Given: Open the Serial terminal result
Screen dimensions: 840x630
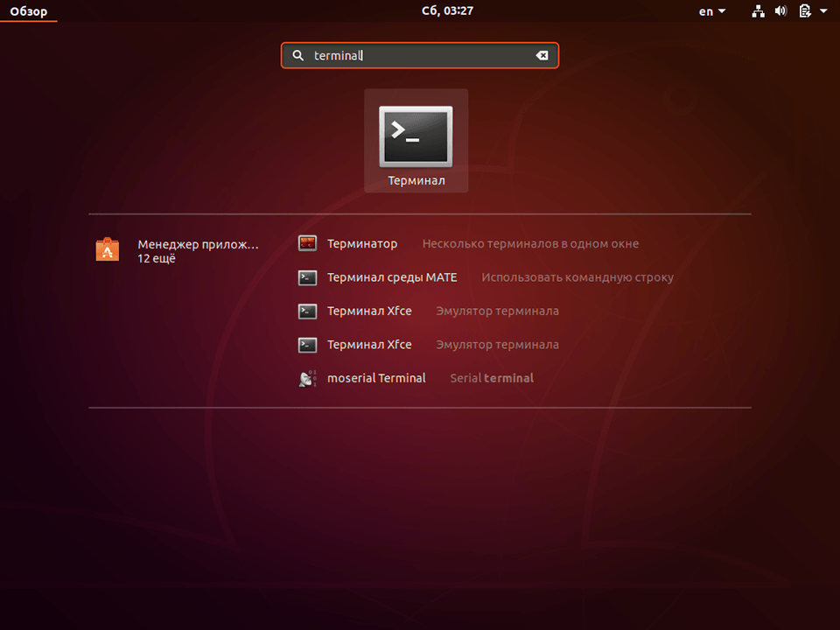Looking at the screenshot, I should click(491, 378).
